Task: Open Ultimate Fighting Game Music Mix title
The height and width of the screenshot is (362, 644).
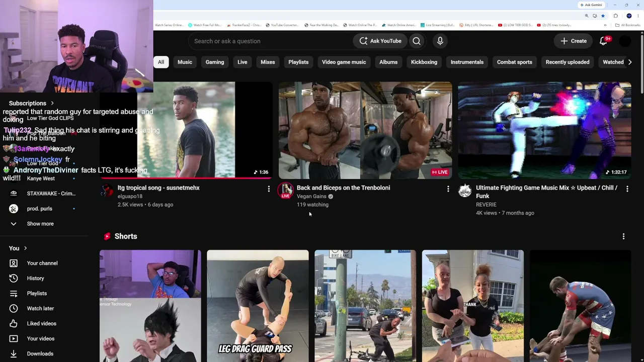Action: [546, 192]
